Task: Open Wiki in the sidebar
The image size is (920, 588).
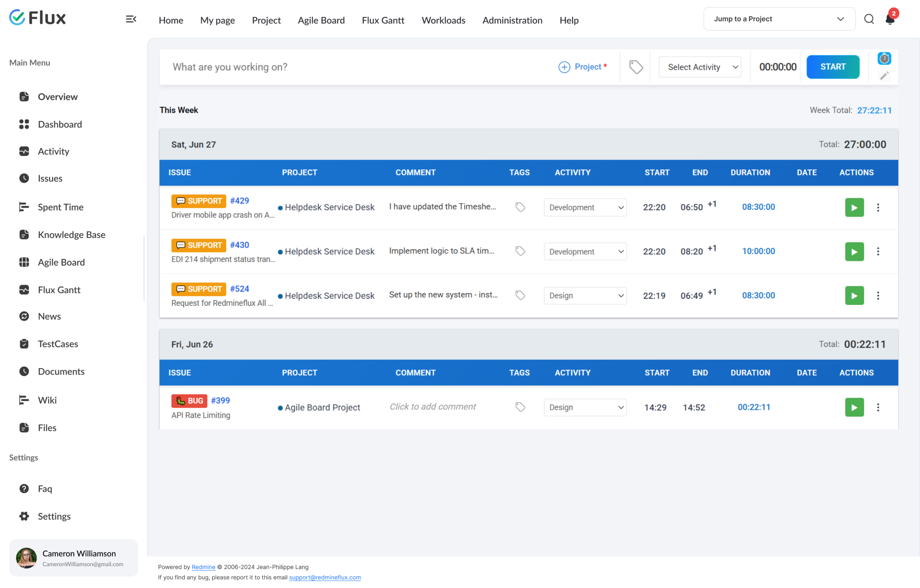Action: pos(47,400)
